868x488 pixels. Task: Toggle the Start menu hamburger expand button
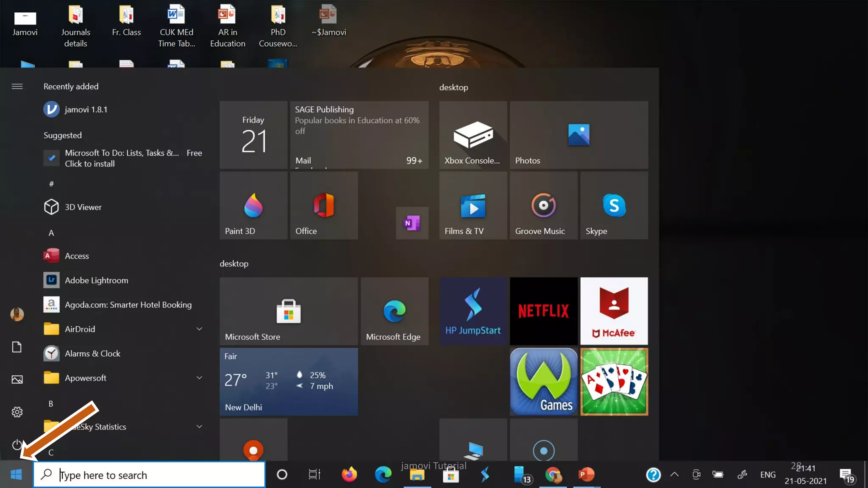pos(17,86)
